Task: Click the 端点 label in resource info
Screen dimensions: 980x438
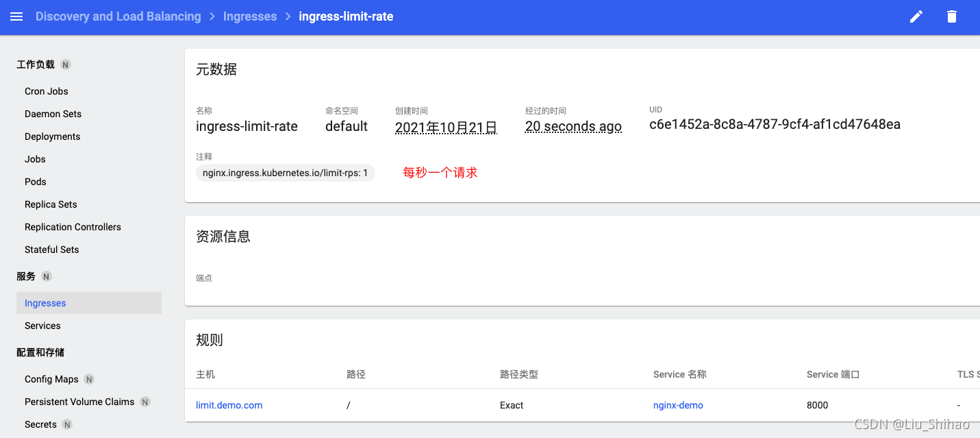Action: point(204,278)
